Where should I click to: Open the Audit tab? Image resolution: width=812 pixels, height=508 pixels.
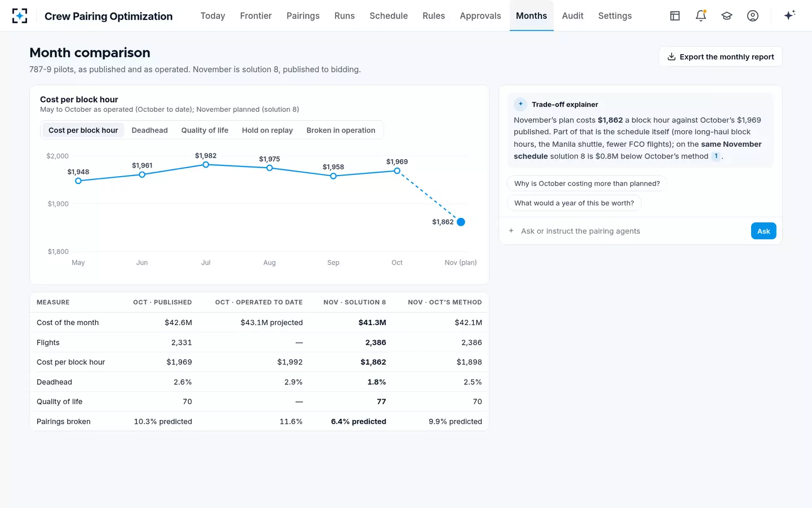(573, 16)
